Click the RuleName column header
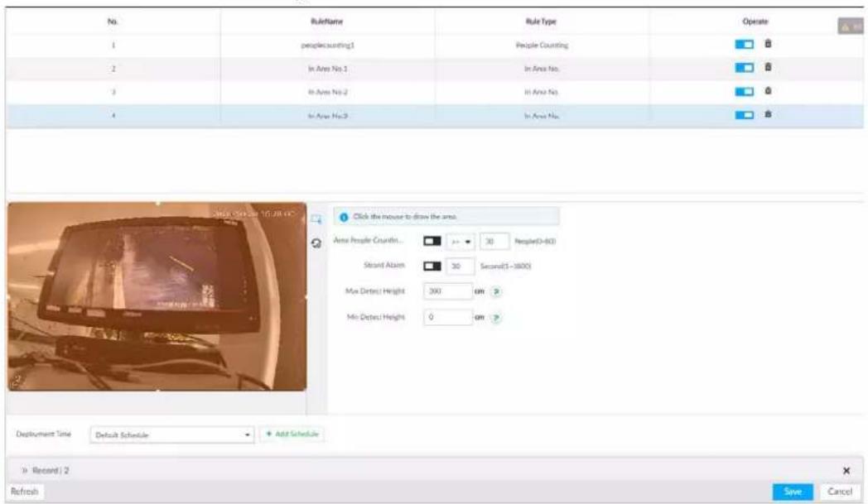The image size is (868, 504). coord(326,22)
